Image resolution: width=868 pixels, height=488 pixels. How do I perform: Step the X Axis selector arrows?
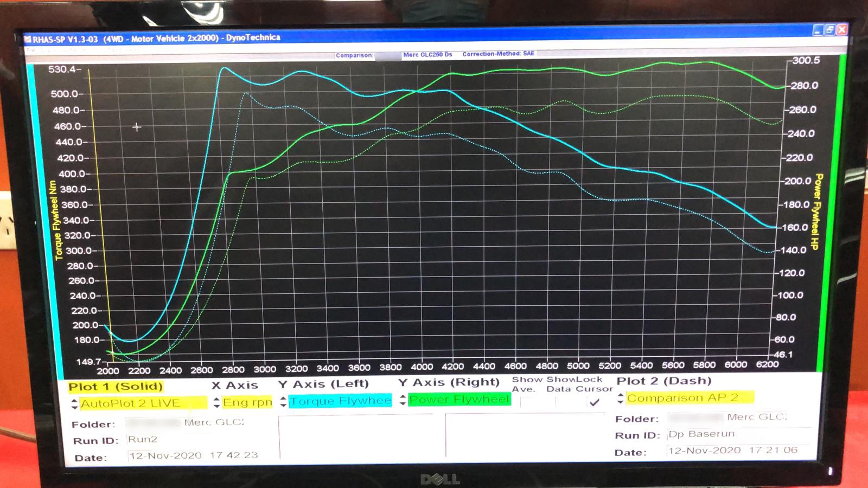(216, 403)
